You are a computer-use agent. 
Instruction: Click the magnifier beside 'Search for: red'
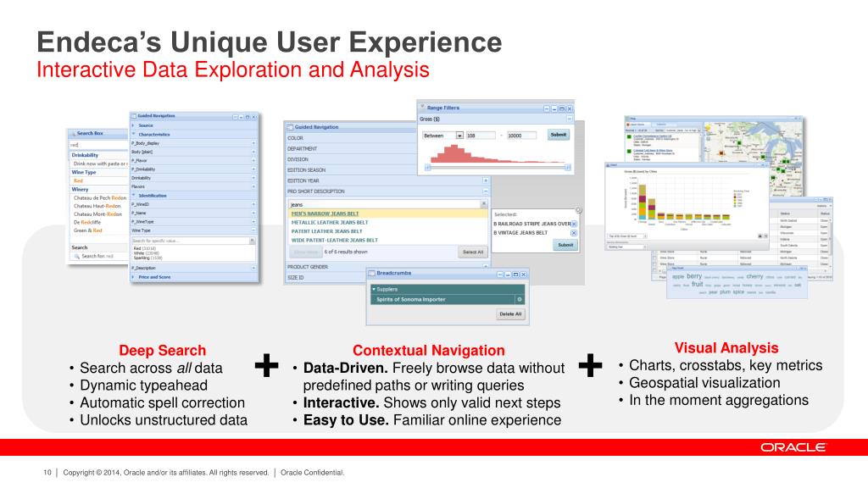tap(77, 256)
